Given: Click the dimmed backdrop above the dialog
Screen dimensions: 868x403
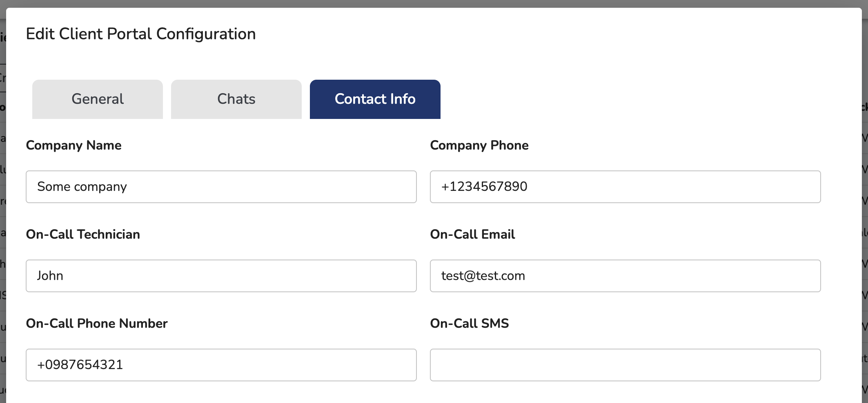Looking at the screenshot, I should [x=433, y=3].
